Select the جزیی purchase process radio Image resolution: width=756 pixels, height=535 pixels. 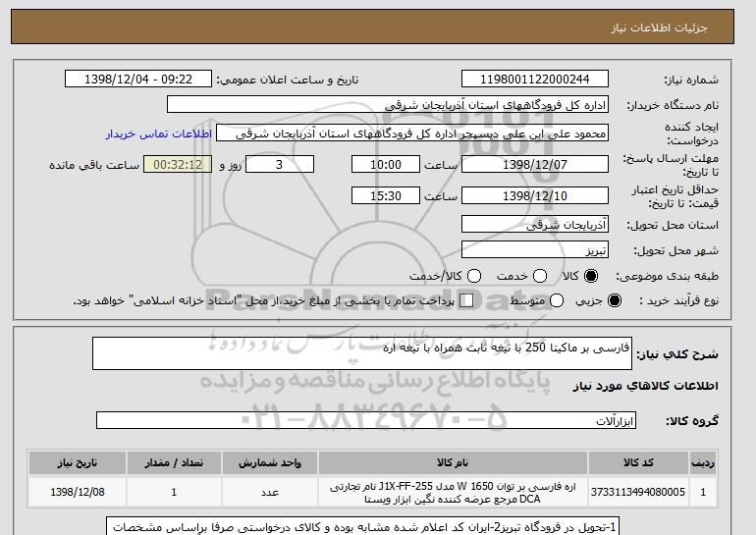615,300
